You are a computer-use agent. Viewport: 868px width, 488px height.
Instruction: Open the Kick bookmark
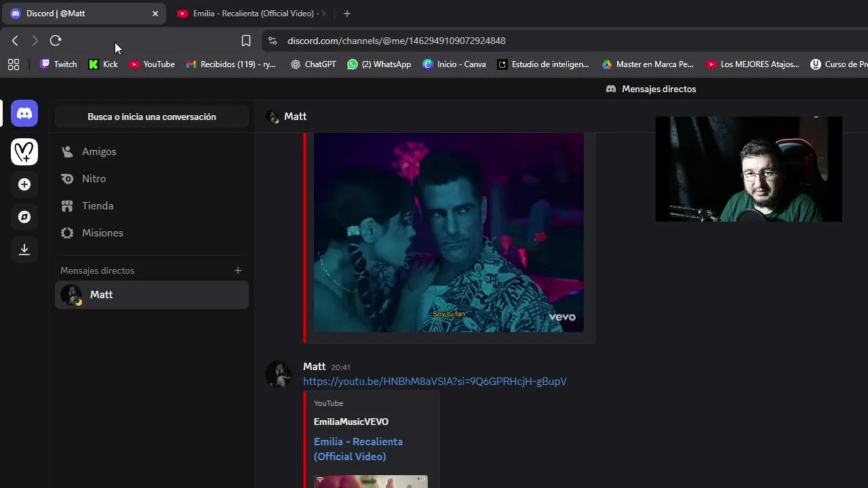click(x=103, y=64)
